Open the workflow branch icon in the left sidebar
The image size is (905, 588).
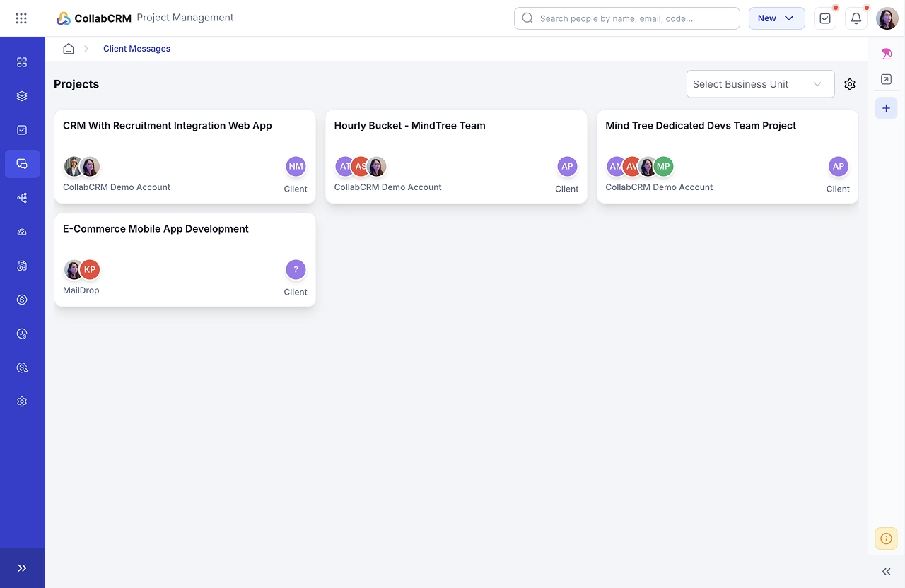(x=22, y=198)
